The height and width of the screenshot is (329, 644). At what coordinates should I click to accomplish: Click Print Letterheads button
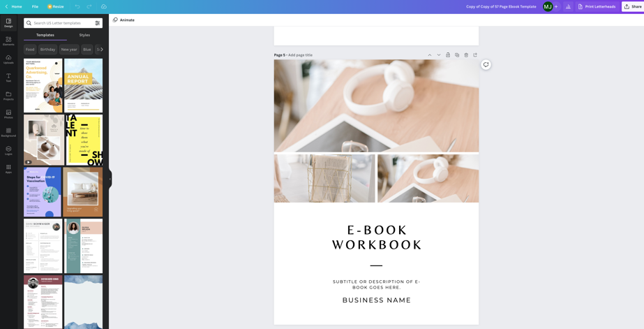pyautogui.click(x=597, y=6)
